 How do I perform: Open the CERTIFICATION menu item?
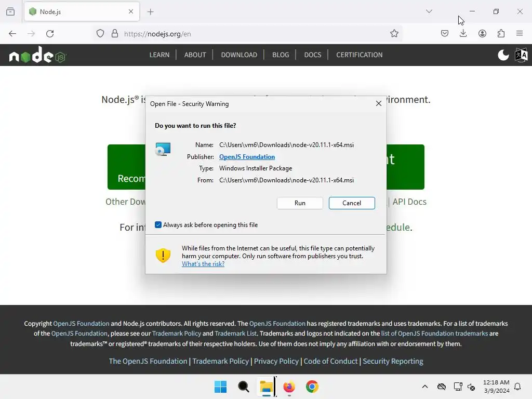coord(360,55)
